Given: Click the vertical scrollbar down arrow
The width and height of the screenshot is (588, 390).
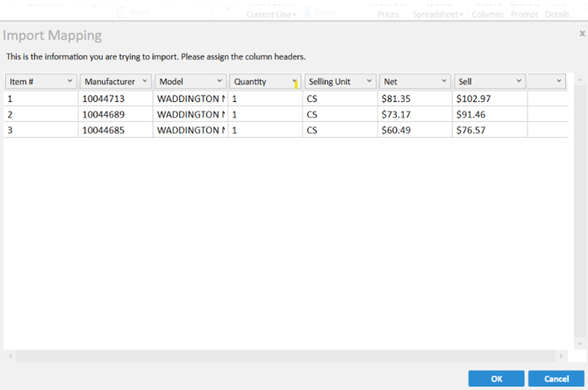Looking at the screenshot, I should pyautogui.click(x=580, y=343).
